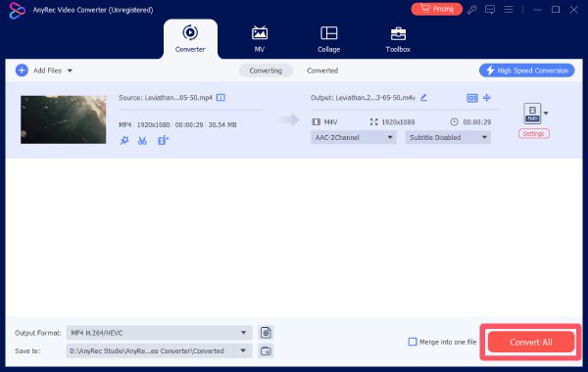
Task: Click the Save to path field
Action: click(150, 351)
